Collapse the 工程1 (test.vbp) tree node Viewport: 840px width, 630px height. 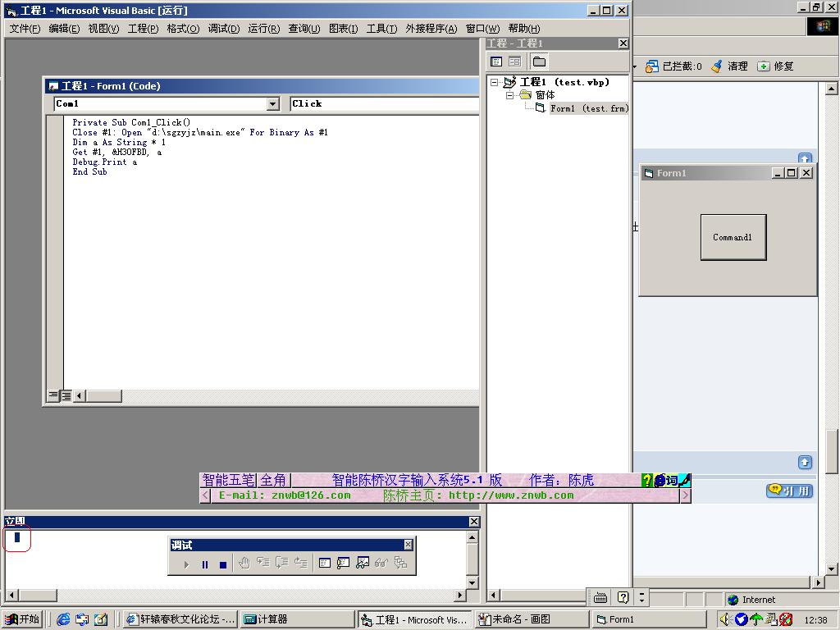495,82
